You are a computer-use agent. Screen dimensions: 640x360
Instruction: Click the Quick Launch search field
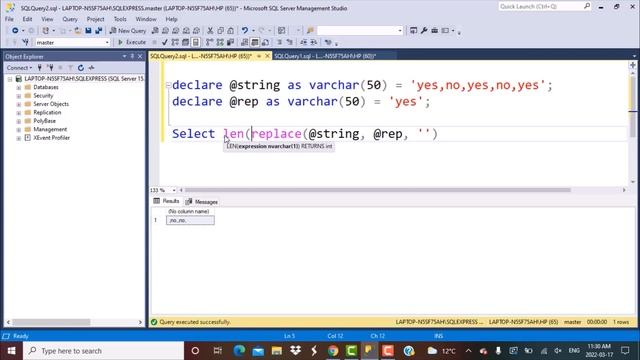[x=541, y=6]
